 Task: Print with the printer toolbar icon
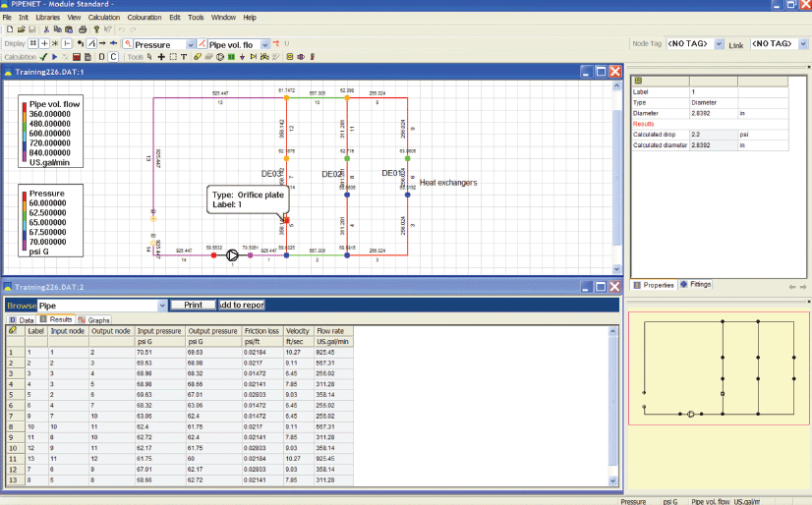tap(83, 30)
